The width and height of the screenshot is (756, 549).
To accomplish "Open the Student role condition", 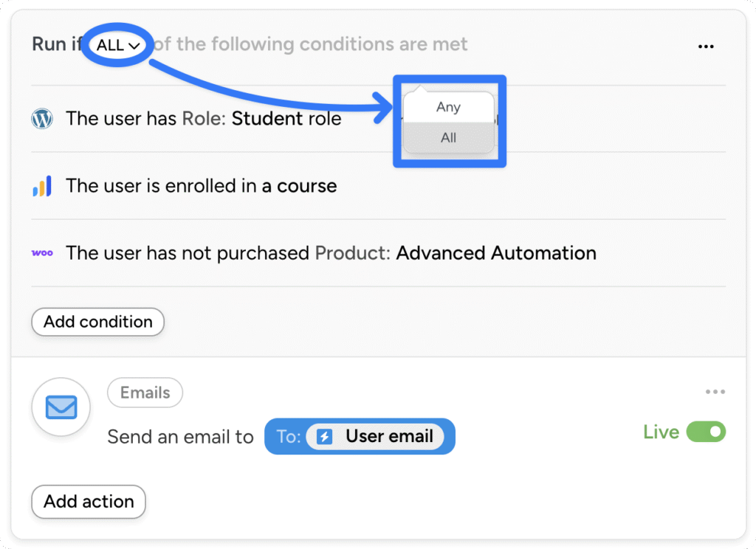I will click(x=203, y=118).
